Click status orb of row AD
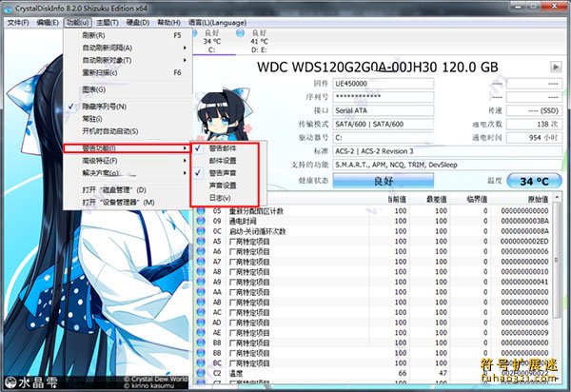The height and width of the screenshot is (392, 571). tap(201, 323)
